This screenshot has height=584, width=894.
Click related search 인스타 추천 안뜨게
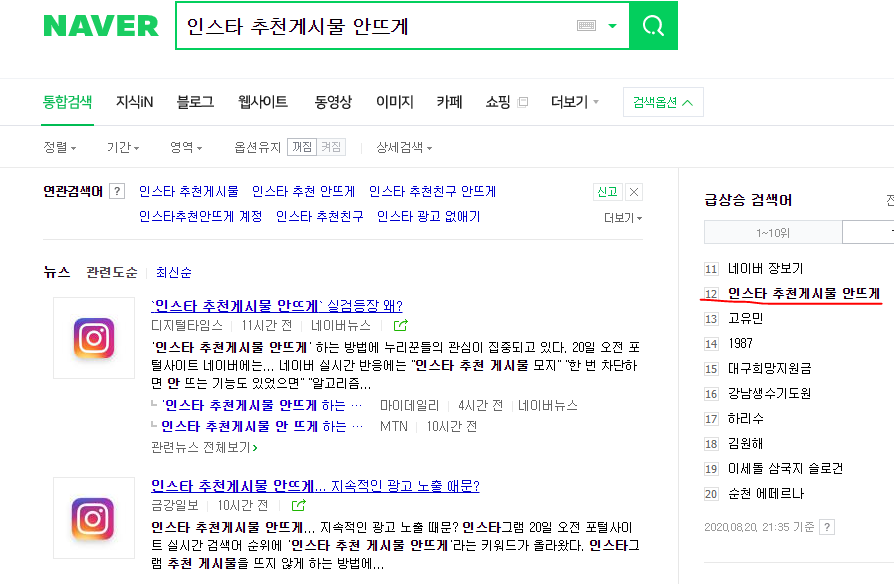pyautogui.click(x=303, y=191)
